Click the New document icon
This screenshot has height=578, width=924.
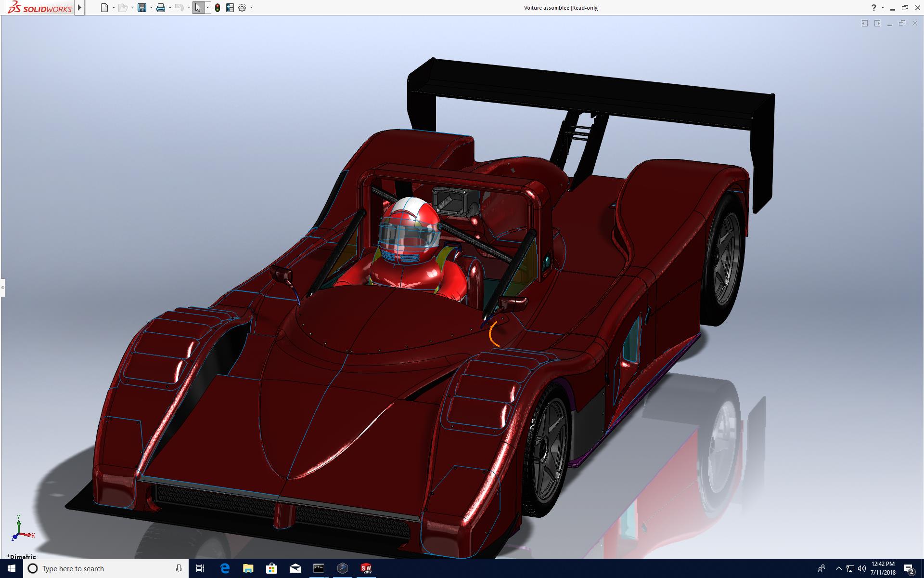[x=104, y=8]
